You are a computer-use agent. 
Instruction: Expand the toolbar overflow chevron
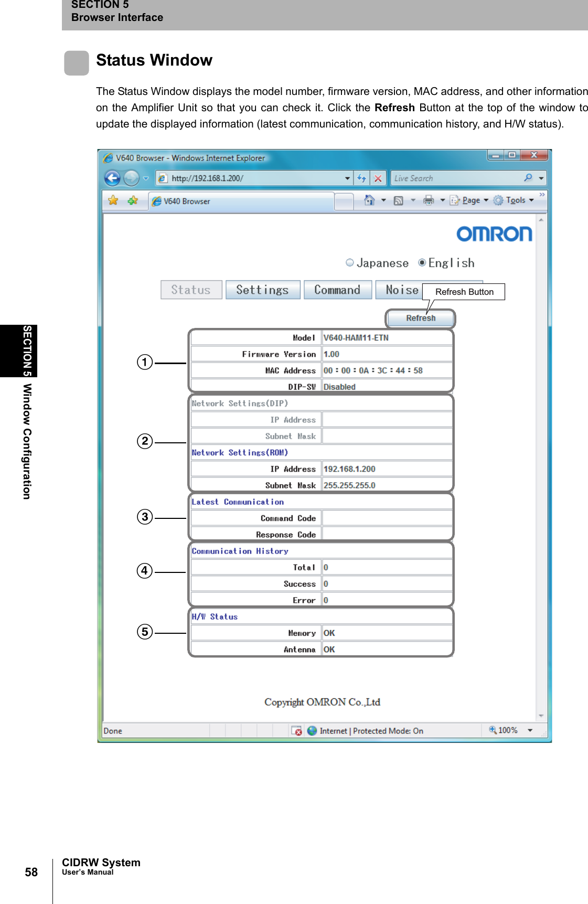click(542, 195)
